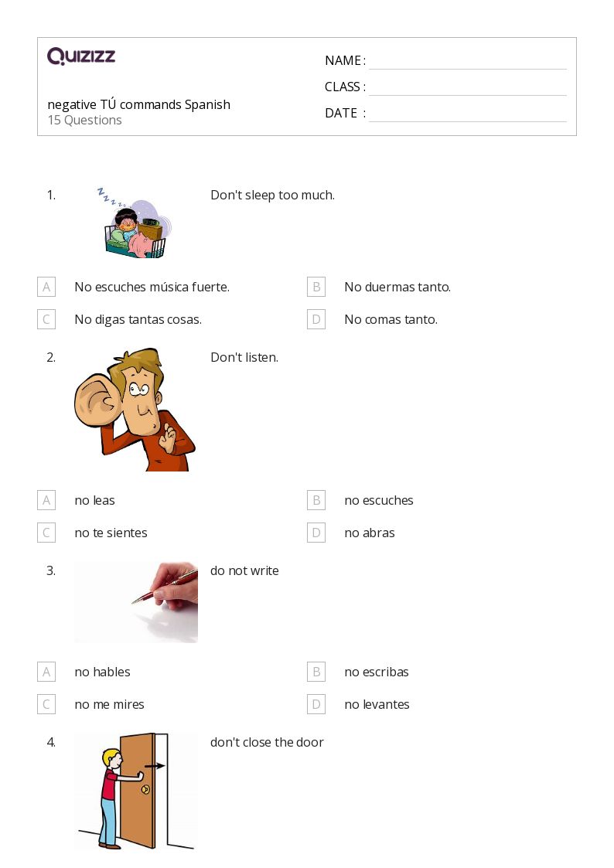Check box B next to No duermas tanto

(316, 287)
